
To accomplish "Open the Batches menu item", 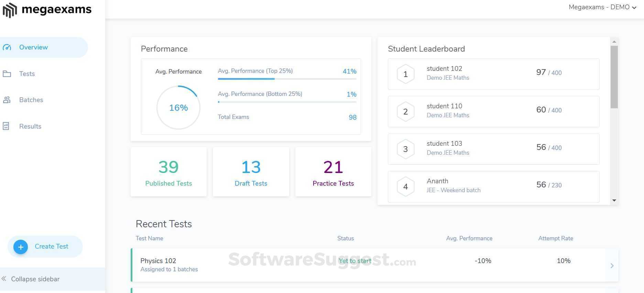I will click(31, 100).
